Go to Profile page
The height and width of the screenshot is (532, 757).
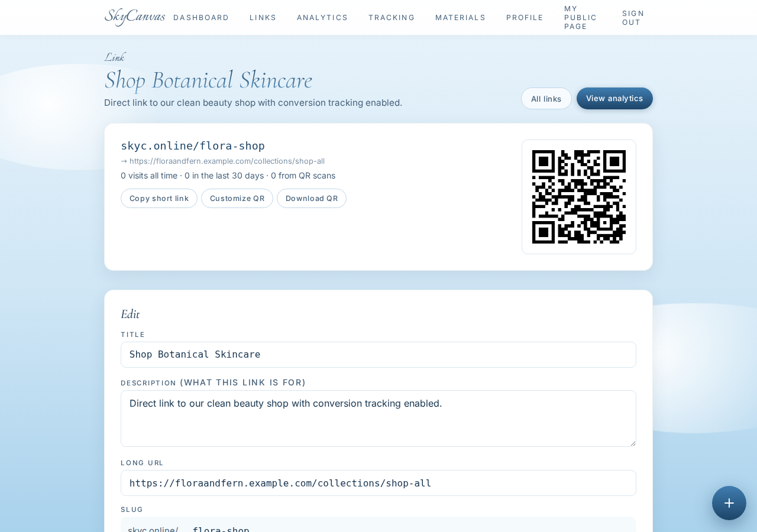click(525, 18)
